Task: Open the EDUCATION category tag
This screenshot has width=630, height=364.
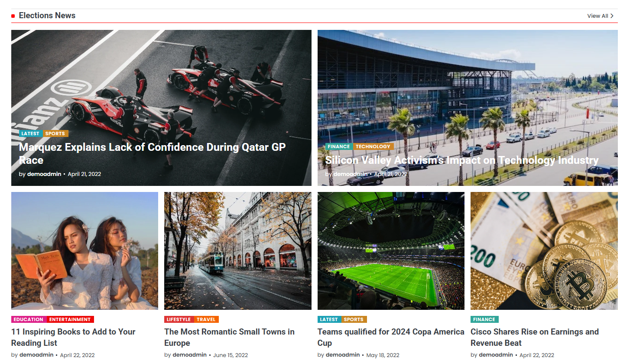Action: pyautogui.click(x=29, y=319)
